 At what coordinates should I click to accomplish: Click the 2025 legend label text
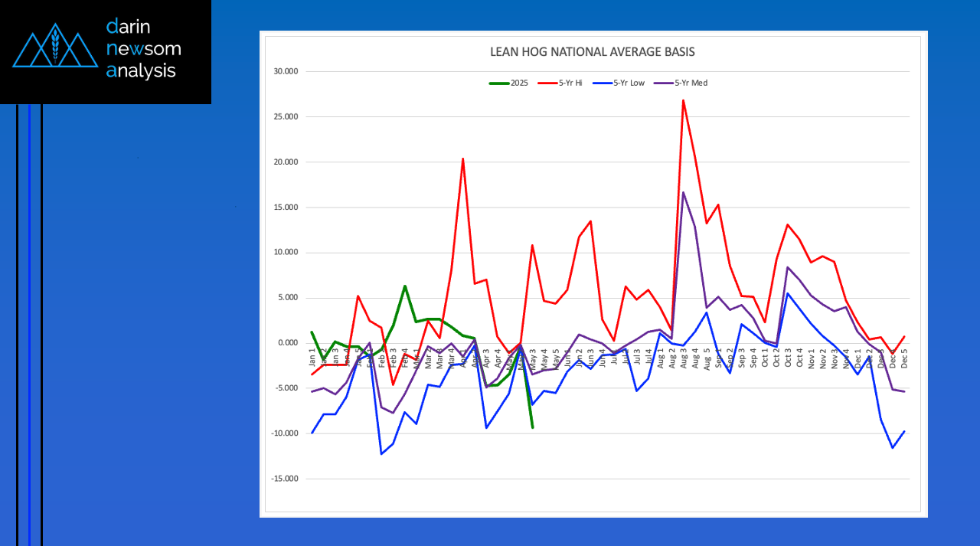[x=519, y=83]
